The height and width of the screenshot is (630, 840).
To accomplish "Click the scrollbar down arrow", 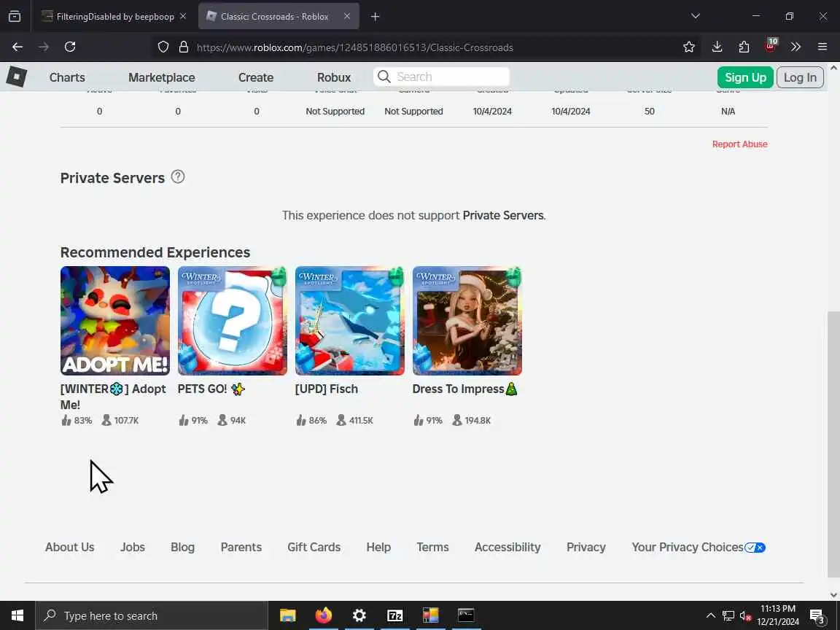I will pyautogui.click(x=833, y=595).
